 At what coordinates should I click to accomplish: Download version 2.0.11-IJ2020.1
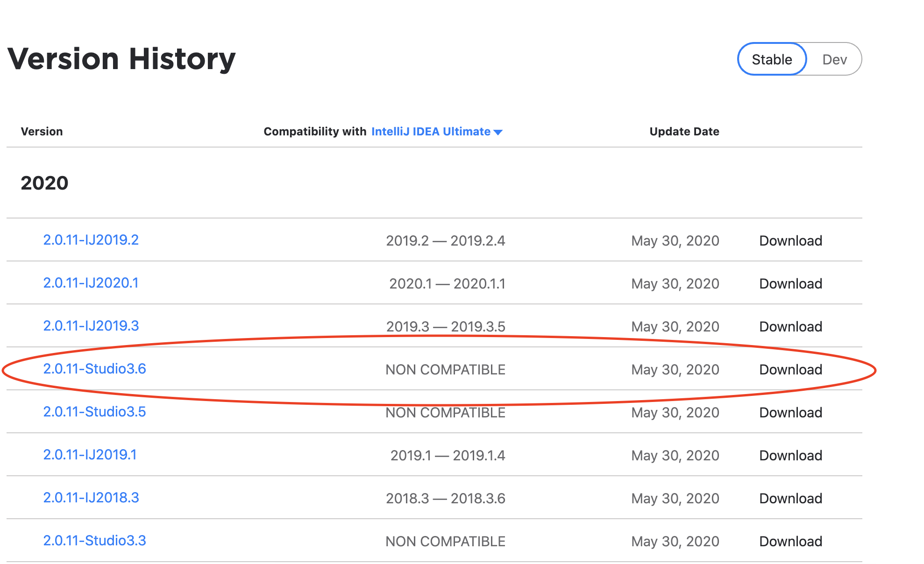790,284
